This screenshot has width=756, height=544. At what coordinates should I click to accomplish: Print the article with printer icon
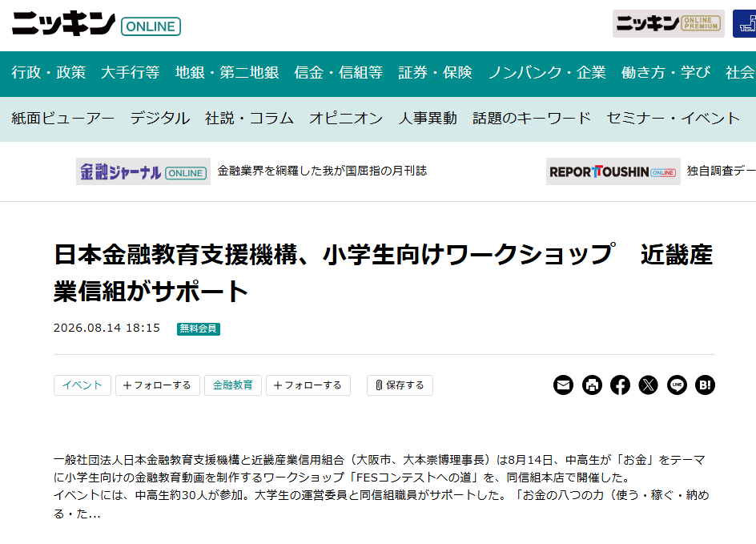pyautogui.click(x=592, y=385)
